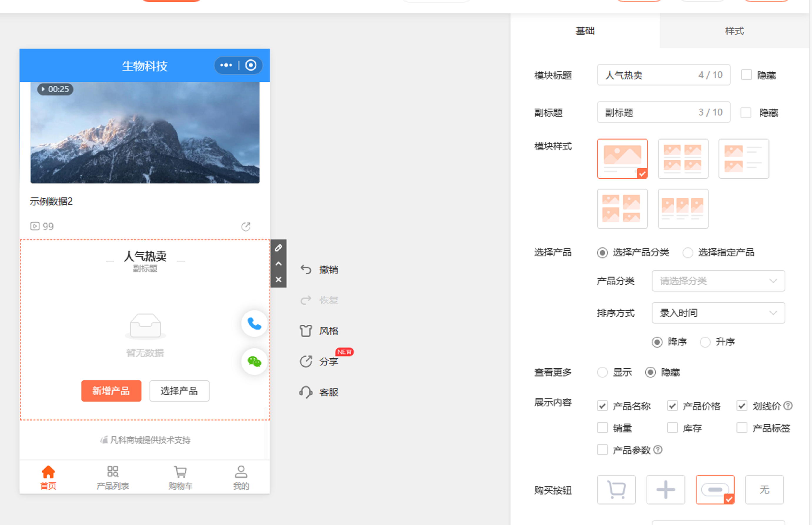Click the 选择产品 button
This screenshot has height=525, width=812.
pos(179,391)
